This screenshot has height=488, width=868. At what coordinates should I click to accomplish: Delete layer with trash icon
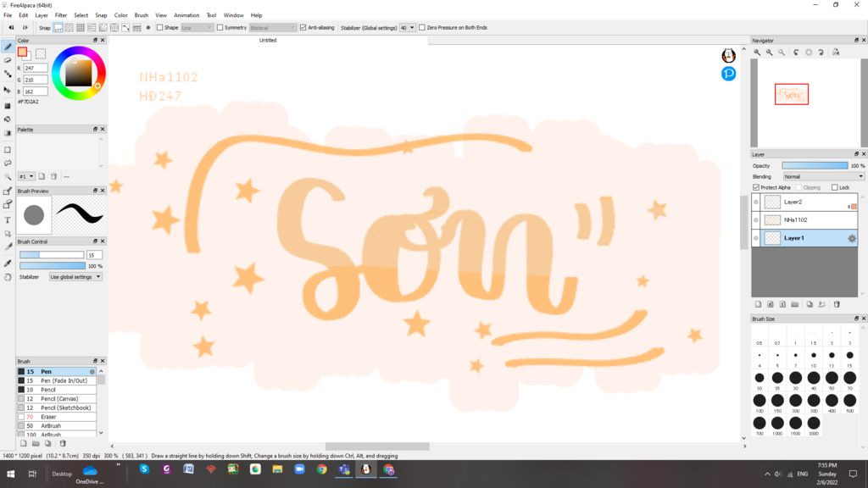click(x=837, y=304)
